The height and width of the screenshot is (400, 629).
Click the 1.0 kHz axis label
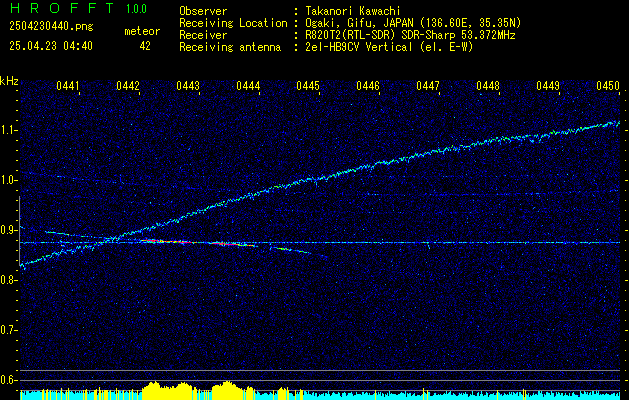pos(8,181)
